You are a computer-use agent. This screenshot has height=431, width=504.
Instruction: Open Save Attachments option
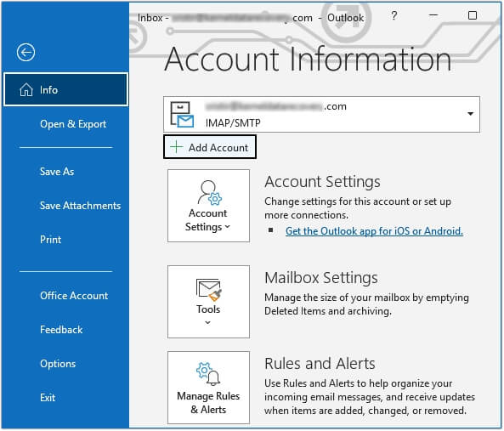(81, 206)
